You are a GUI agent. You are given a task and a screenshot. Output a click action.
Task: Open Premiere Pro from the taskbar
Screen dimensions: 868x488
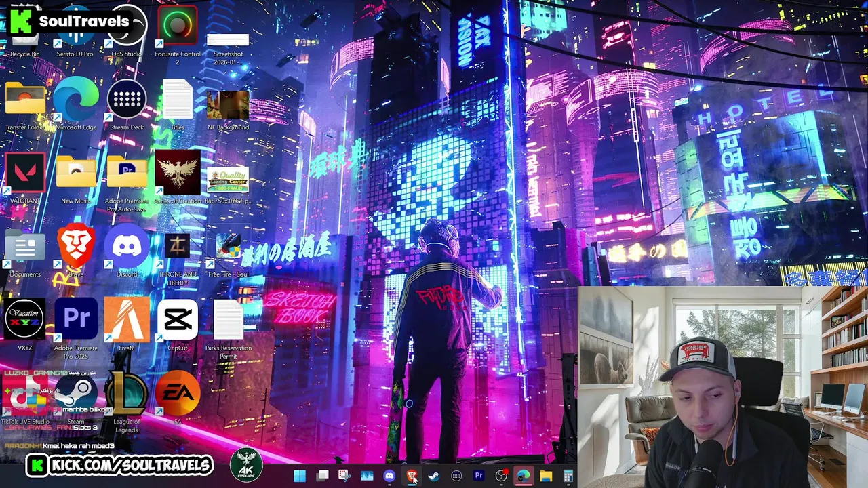coord(479,476)
